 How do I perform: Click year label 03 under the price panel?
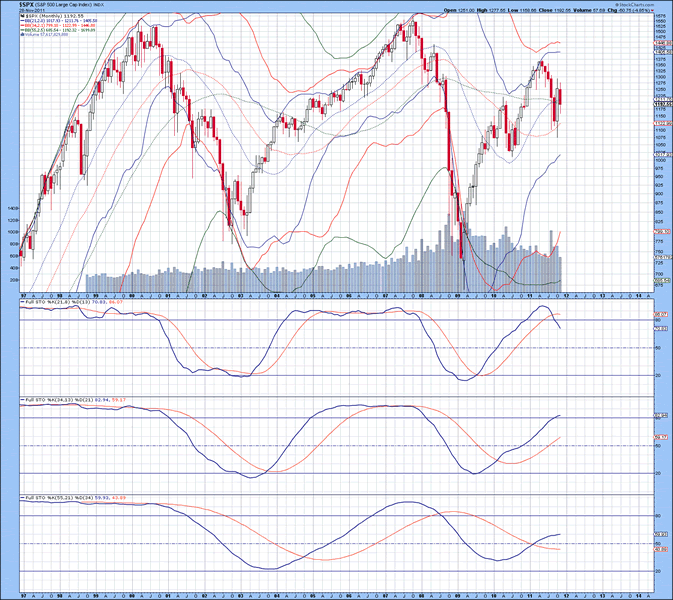[239, 296]
